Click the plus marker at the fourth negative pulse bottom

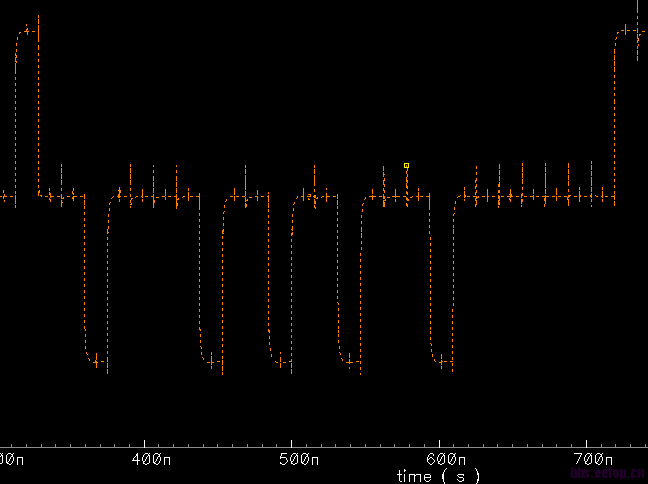tap(350, 362)
